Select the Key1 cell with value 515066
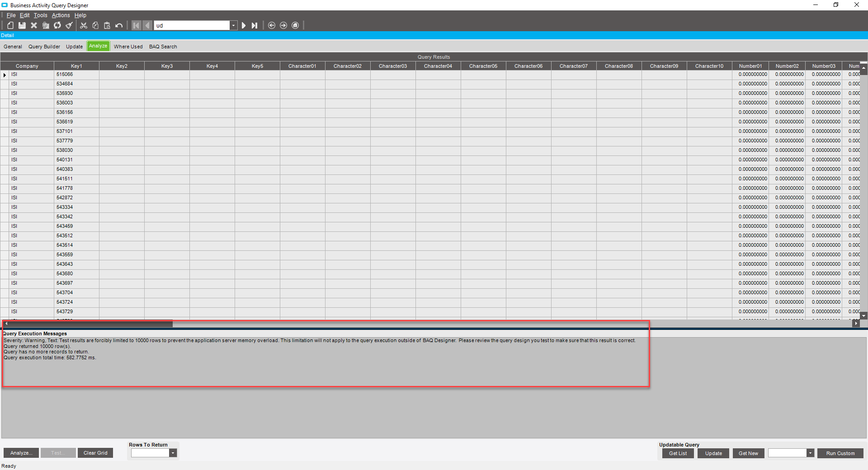 pos(76,75)
